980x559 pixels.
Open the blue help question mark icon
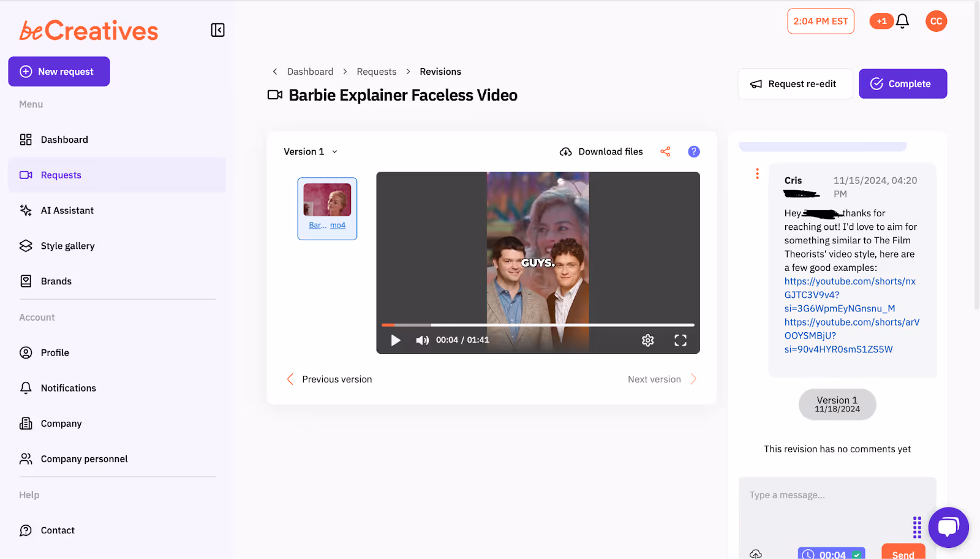point(694,151)
